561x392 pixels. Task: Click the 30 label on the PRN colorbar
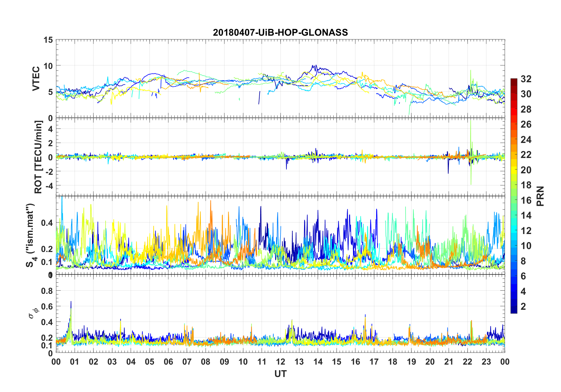pos(526,94)
